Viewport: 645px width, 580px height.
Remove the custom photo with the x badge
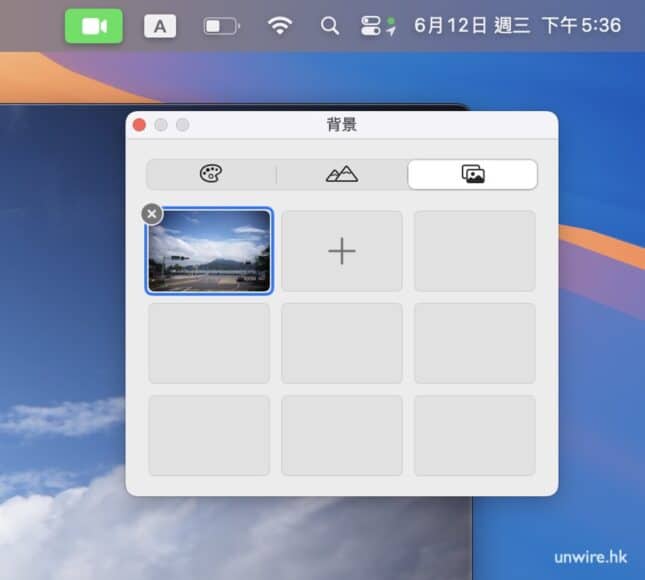click(151, 213)
